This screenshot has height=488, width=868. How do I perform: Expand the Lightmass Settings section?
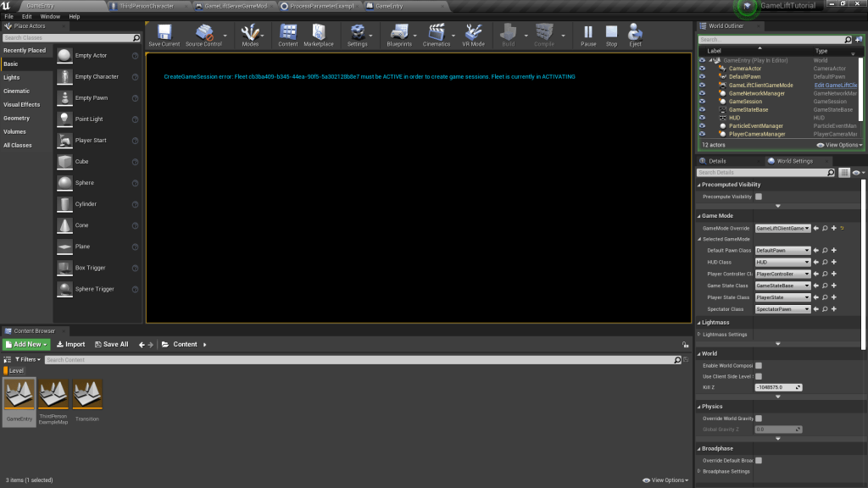pos(700,335)
